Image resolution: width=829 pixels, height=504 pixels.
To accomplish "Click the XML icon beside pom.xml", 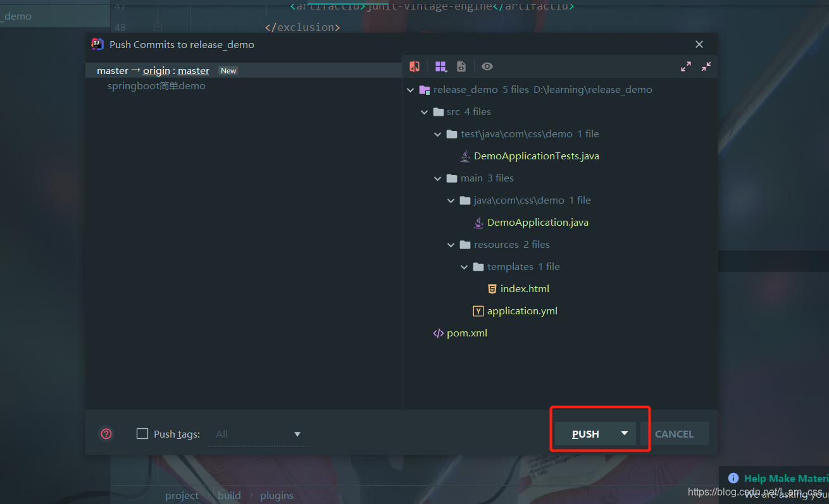I will pyautogui.click(x=438, y=333).
